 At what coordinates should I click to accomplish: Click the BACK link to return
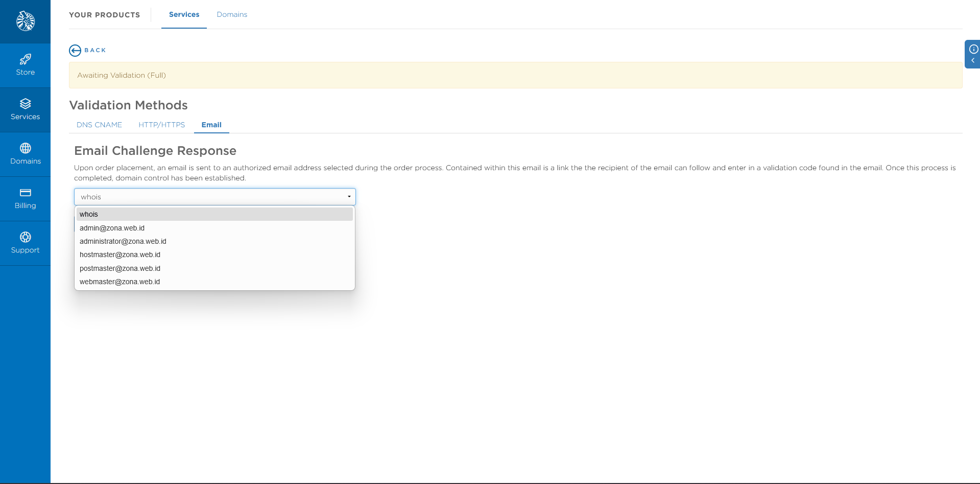93,50
